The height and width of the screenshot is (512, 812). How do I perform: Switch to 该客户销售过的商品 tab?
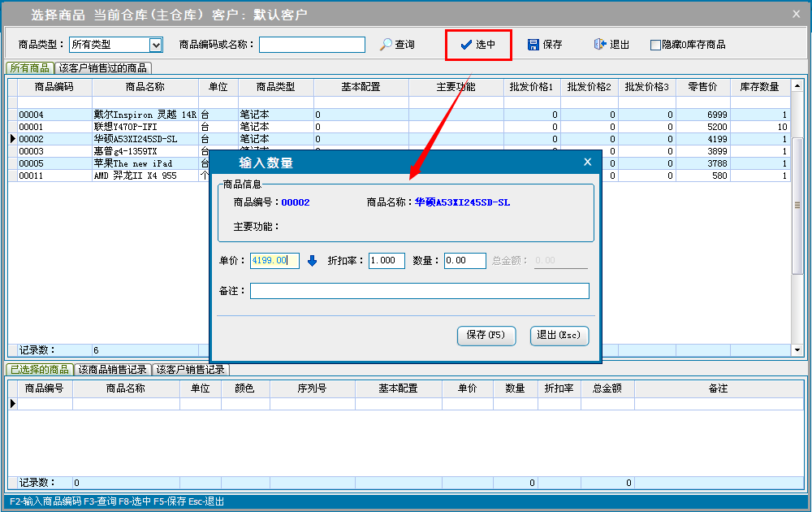[x=103, y=68]
